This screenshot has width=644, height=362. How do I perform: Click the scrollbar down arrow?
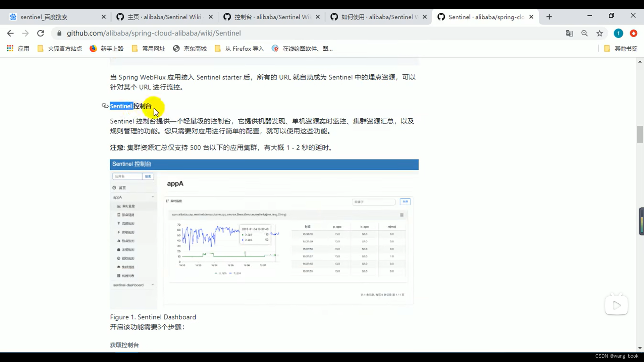coord(640,348)
